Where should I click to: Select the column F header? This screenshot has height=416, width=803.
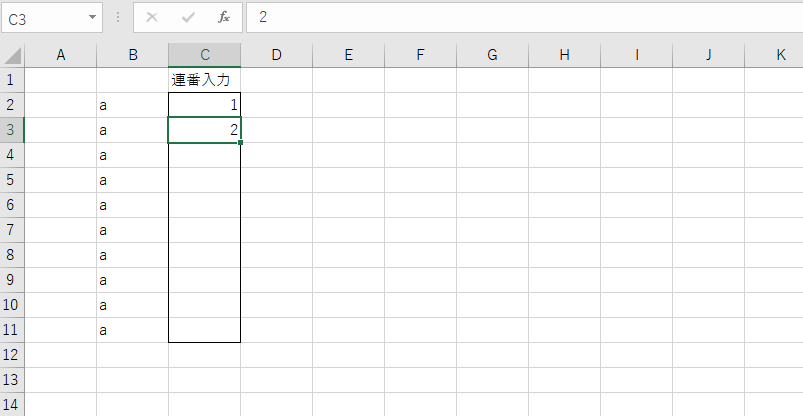tap(420, 55)
